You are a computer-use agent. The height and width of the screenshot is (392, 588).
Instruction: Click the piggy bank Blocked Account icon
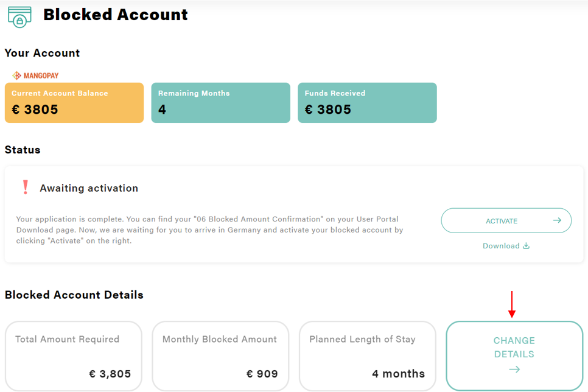tap(19, 16)
